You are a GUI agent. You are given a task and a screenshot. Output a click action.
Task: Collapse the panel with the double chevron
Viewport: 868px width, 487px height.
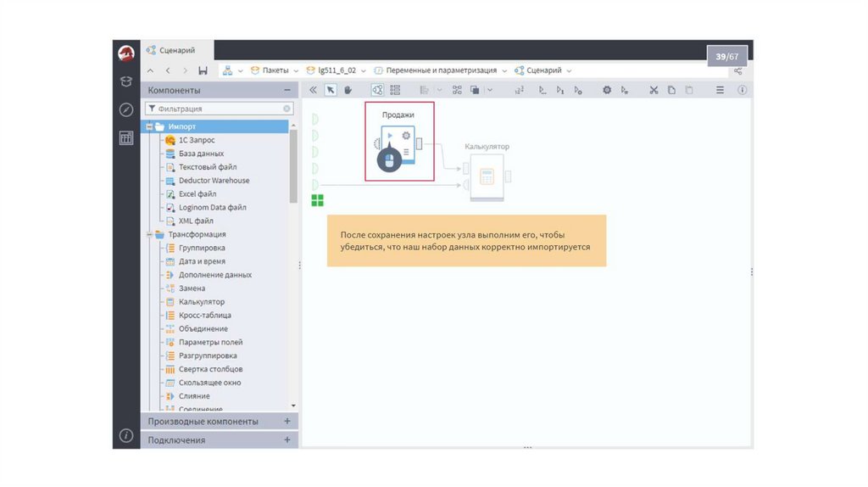click(x=313, y=90)
